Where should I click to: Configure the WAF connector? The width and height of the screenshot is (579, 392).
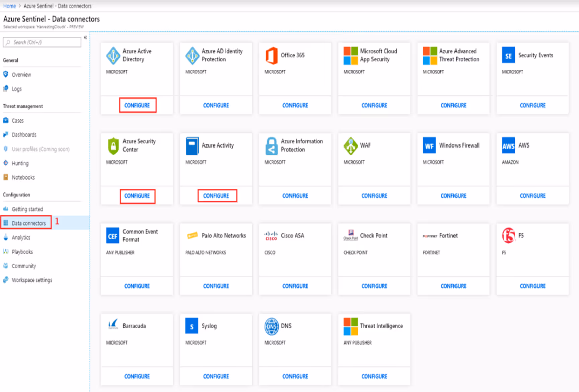click(x=374, y=196)
